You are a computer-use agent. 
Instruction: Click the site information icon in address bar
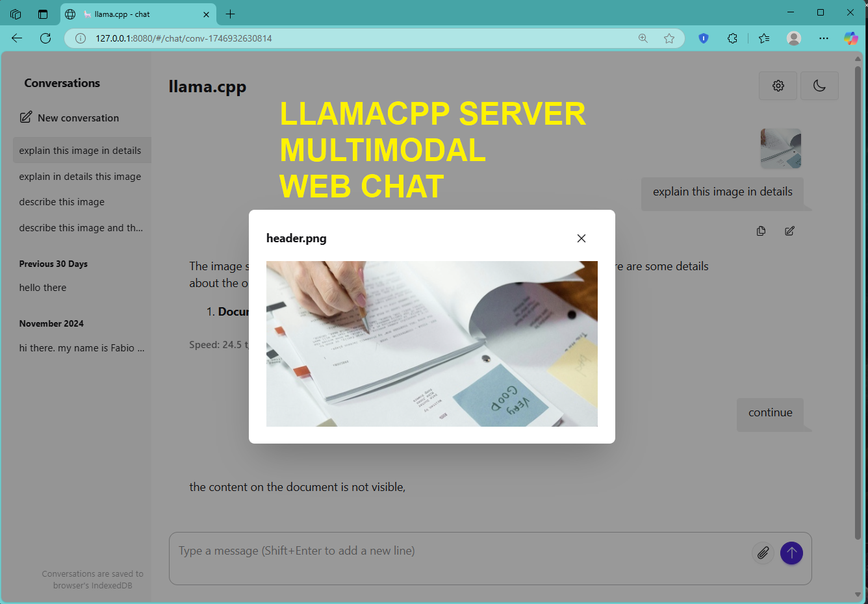coord(81,38)
